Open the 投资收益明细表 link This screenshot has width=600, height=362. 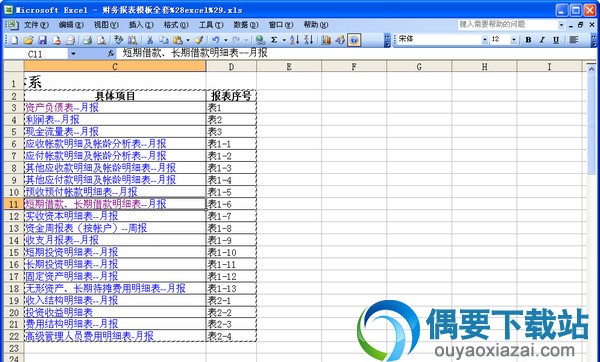tap(59, 312)
